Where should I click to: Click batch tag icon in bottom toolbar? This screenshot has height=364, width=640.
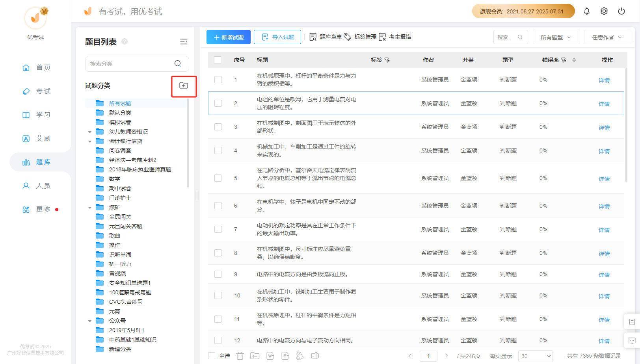click(x=300, y=356)
